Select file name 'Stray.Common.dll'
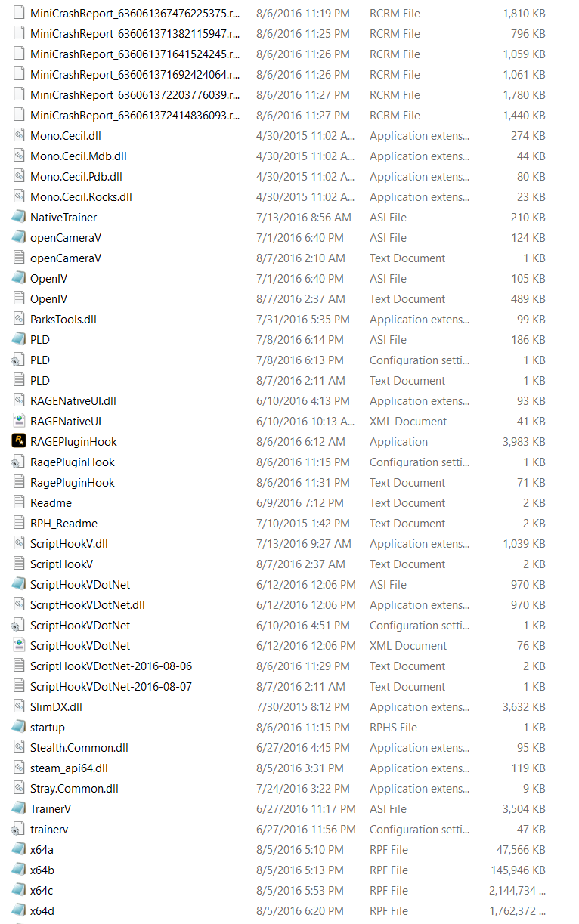Image resolution: width=579 pixels, height=924 pixels. coord(74,789)
